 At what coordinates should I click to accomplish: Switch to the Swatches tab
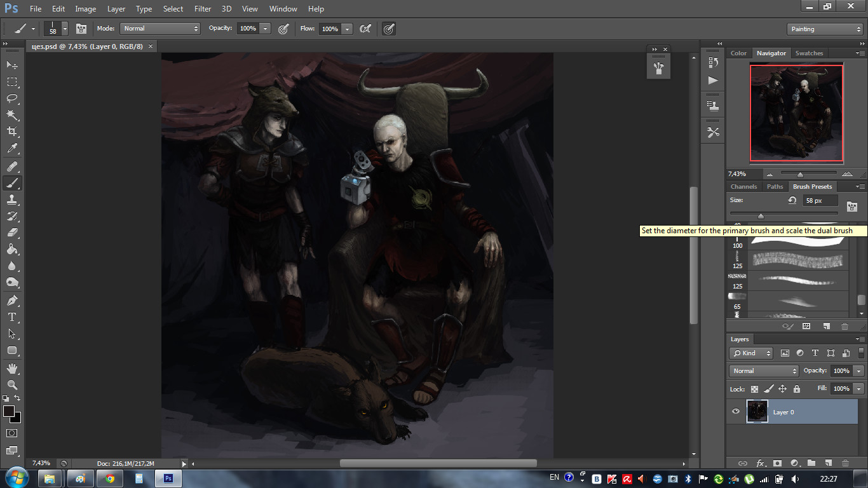pos(809,53)
